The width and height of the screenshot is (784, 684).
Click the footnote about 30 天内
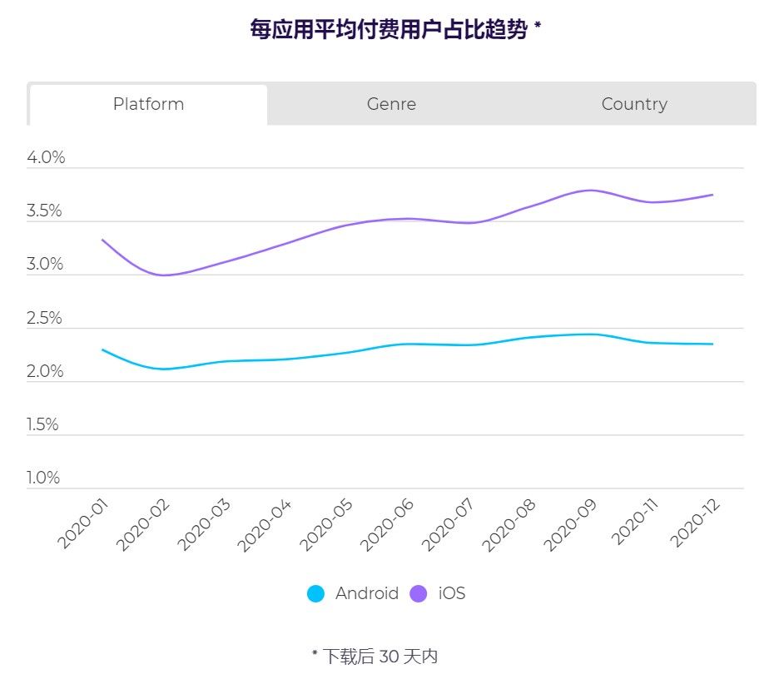375,657
